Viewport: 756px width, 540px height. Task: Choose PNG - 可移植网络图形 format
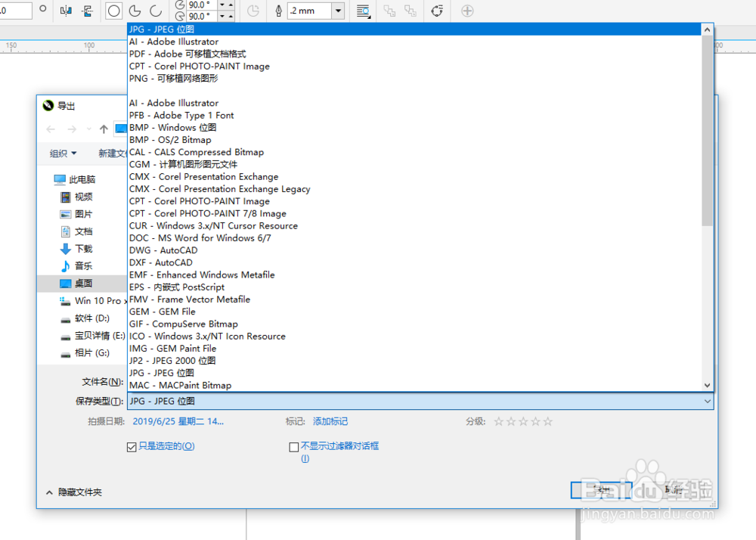pyautogui.click(x=414, y=79)
